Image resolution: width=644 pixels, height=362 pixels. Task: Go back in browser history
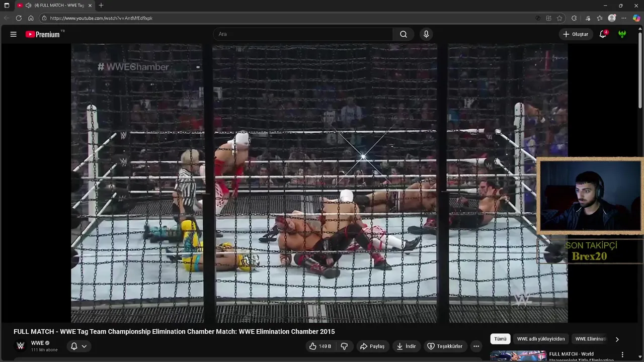coord(7,18)
